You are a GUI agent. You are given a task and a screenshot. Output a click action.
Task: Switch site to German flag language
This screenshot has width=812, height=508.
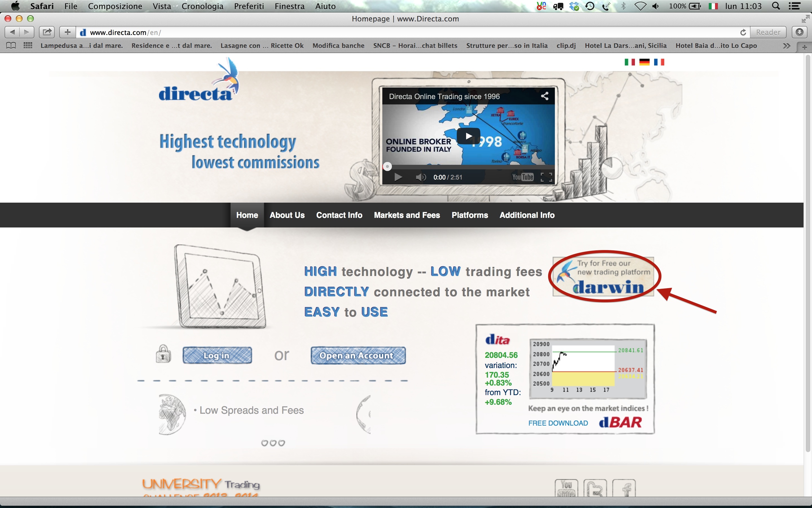[x=644, y=62]
